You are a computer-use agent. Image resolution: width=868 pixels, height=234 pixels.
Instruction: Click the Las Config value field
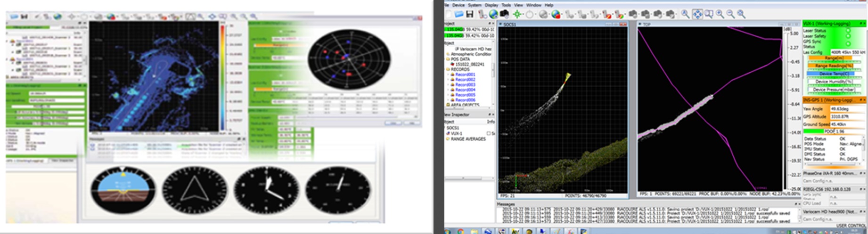(x=848, y=52)
